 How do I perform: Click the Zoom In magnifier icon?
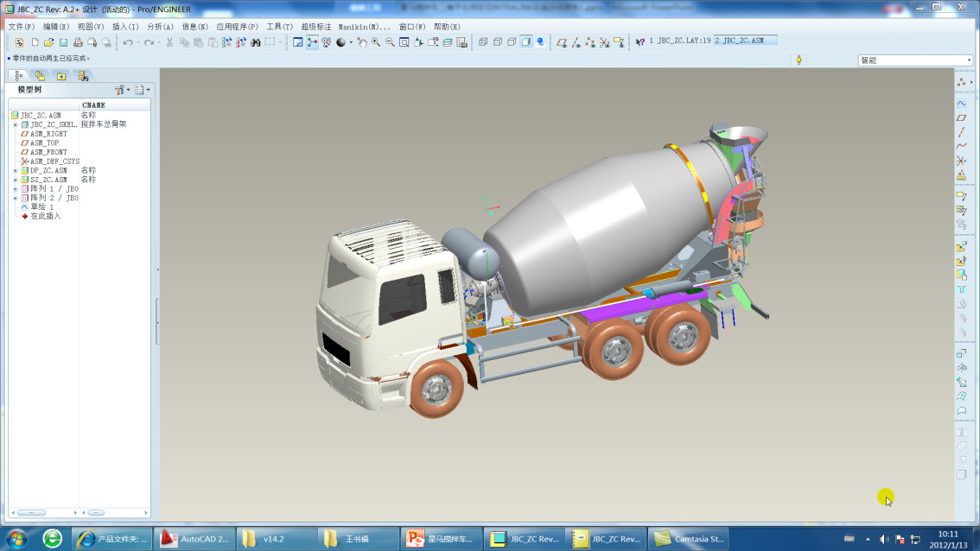pos(376,42)
